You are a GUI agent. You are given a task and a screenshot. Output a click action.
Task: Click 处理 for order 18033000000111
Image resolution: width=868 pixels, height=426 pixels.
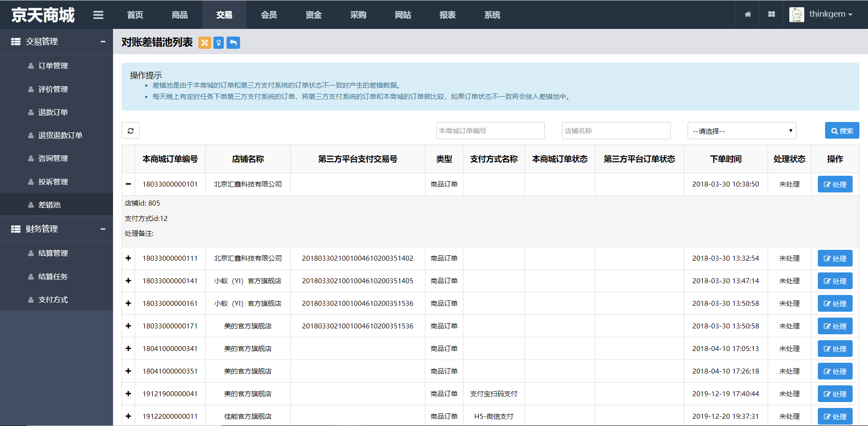(x=835, y=258)
